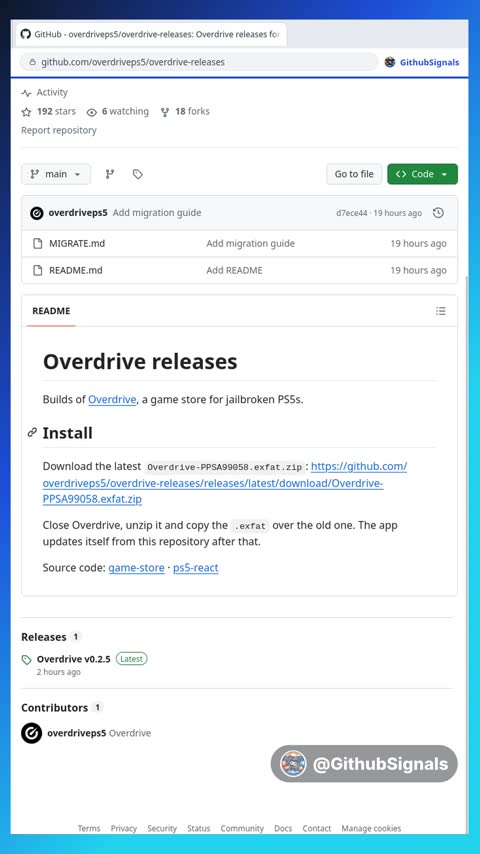Click the file icon beside MIGRATE.md

37,243
